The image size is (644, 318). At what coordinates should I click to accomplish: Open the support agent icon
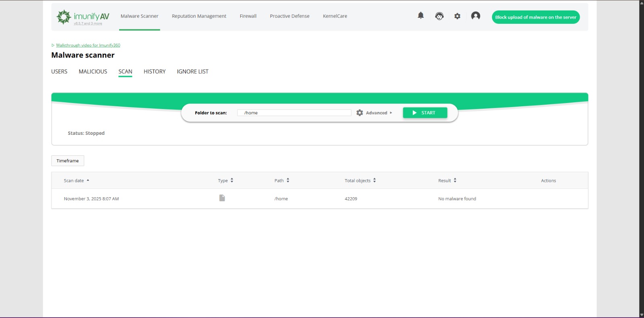pos(439,16)
